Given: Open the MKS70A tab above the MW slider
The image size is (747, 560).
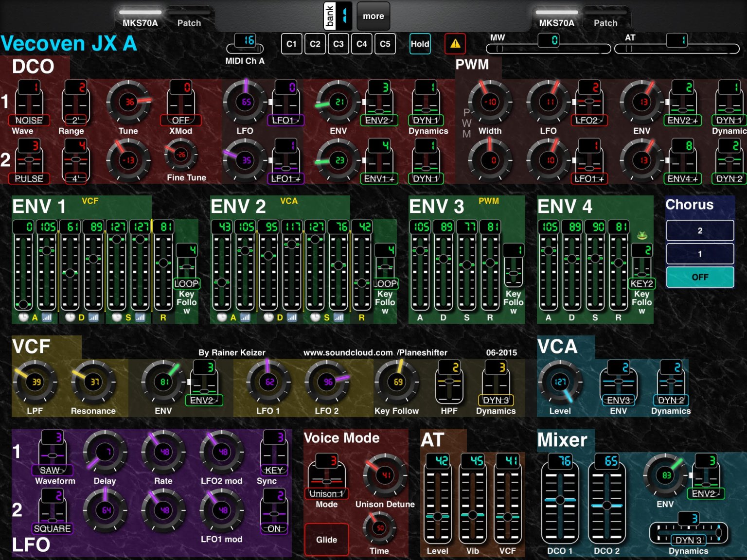Looking at the screenshot, I should (x=557, y=19).
